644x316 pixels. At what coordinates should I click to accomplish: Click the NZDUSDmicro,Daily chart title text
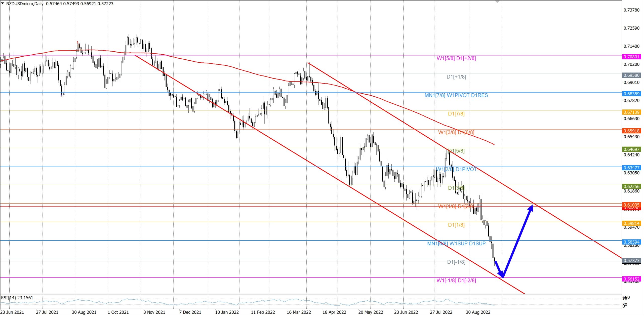coord(25,4)
